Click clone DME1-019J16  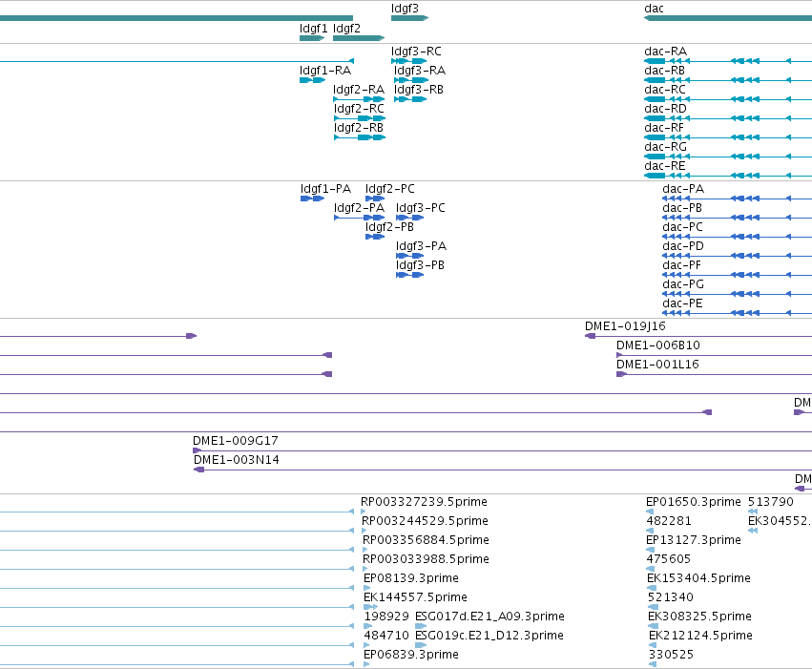(625, 326)
